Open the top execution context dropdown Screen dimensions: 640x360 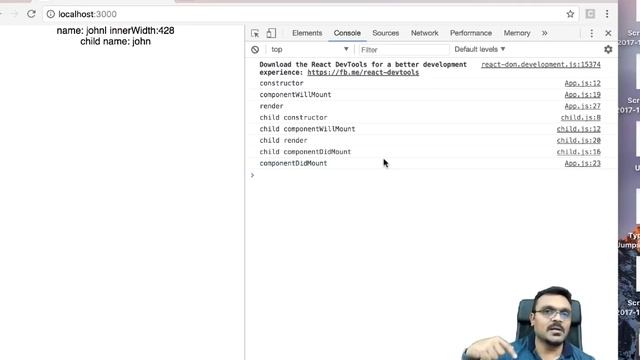(310, 49)
